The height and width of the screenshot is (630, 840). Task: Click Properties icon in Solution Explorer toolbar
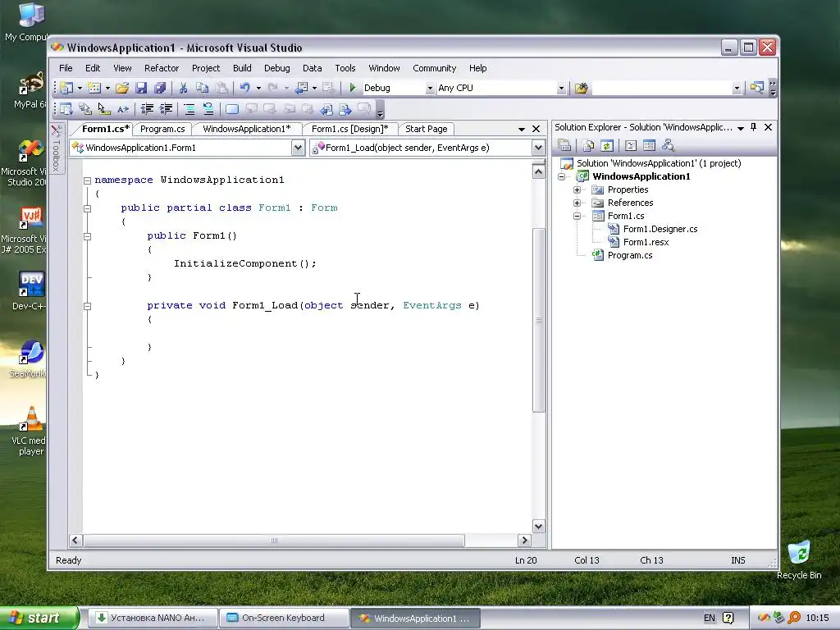[x=564, y=145]
